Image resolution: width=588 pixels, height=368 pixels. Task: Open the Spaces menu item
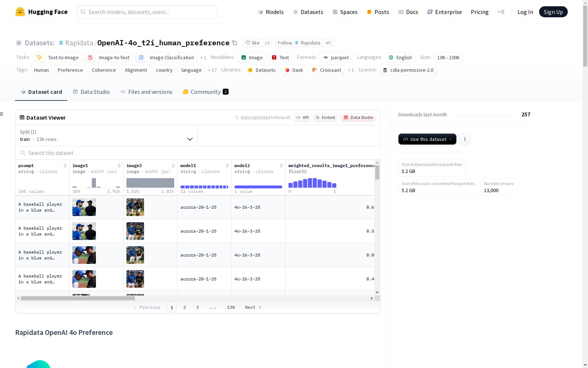pos(345,12)
